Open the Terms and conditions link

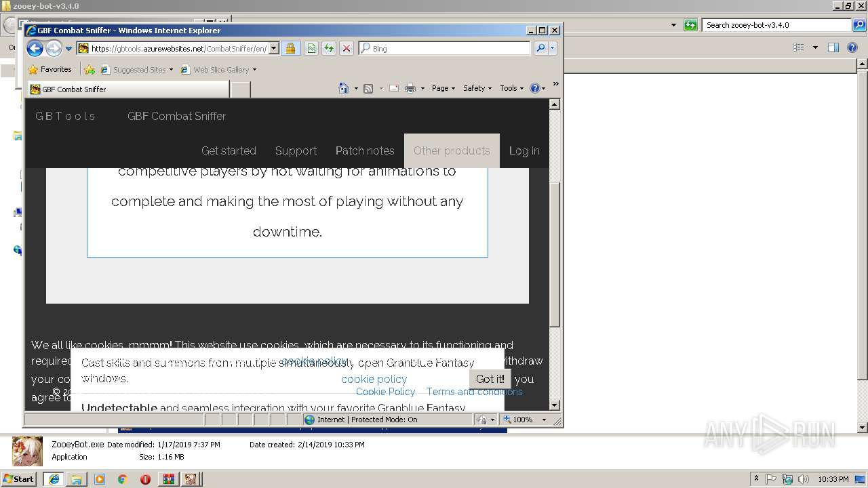[475, 392]
